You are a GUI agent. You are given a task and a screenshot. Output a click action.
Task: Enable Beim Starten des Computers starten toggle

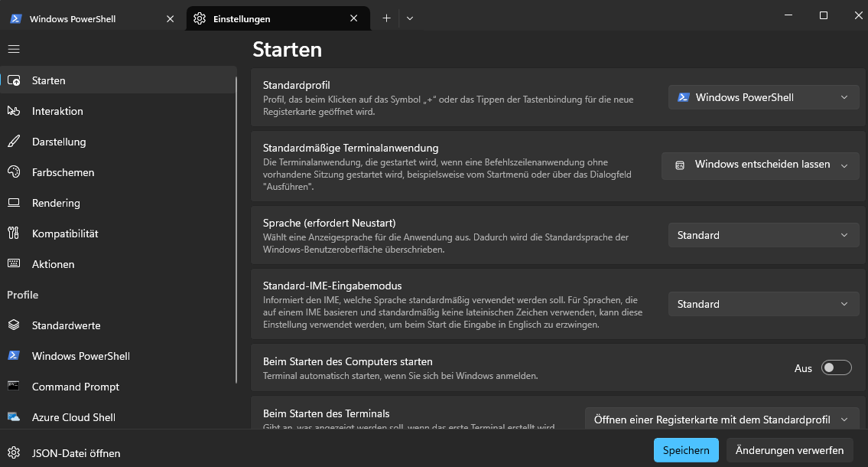[836, 368]
